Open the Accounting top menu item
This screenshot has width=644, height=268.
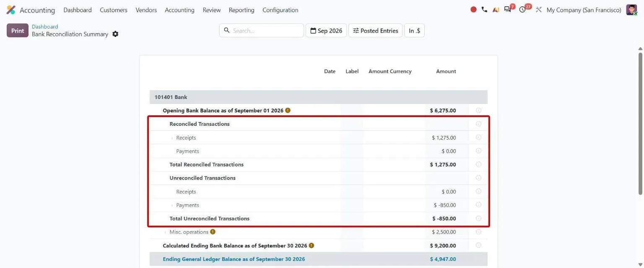click(179, 10)
